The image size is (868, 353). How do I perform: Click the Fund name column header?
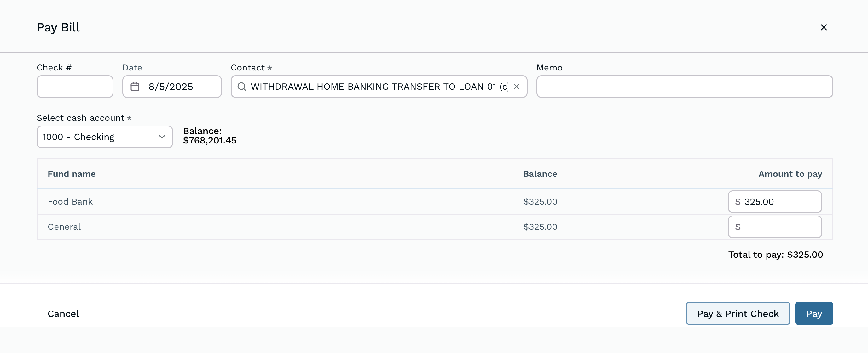pyautogui.click(x=72, y=174)
